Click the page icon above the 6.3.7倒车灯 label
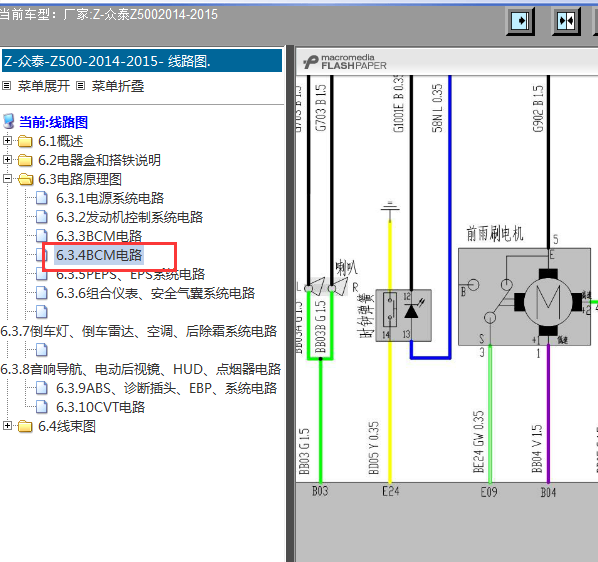 click(42, 312)
